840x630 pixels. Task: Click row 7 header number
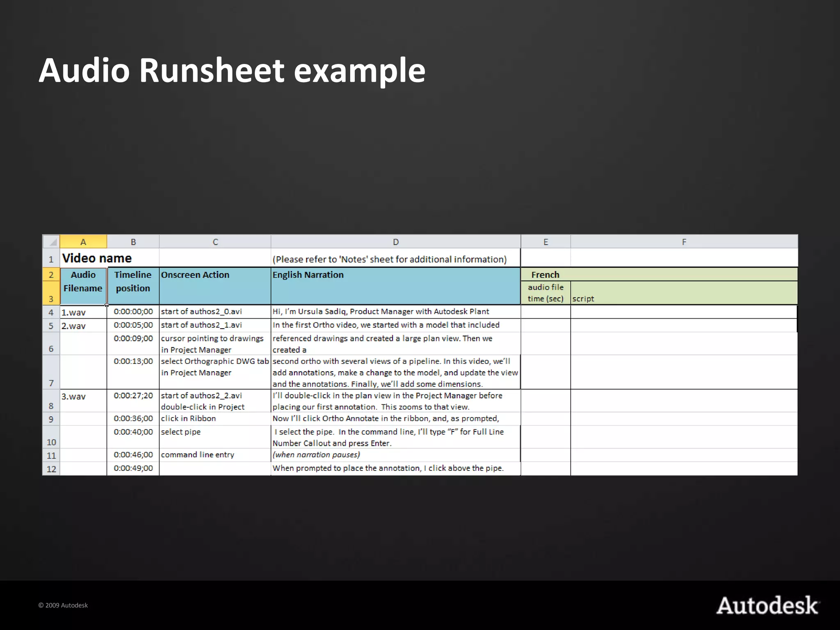tap(51, 383)
